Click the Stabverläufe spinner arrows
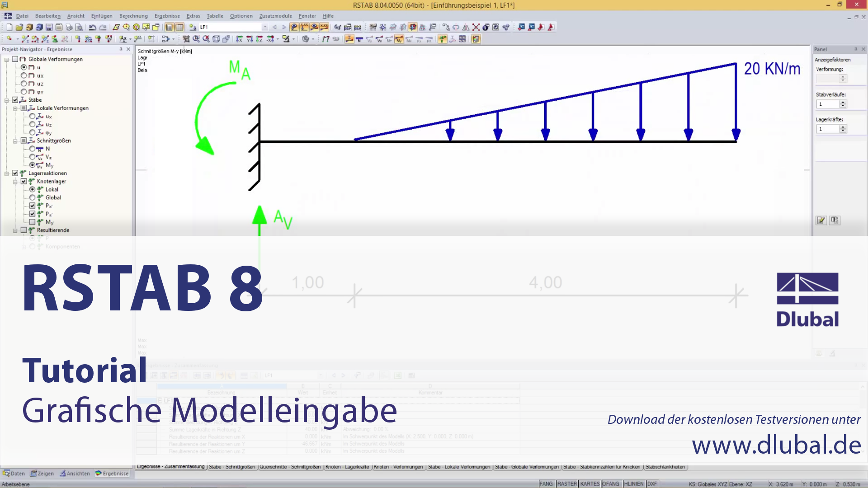 coord(843,104)
